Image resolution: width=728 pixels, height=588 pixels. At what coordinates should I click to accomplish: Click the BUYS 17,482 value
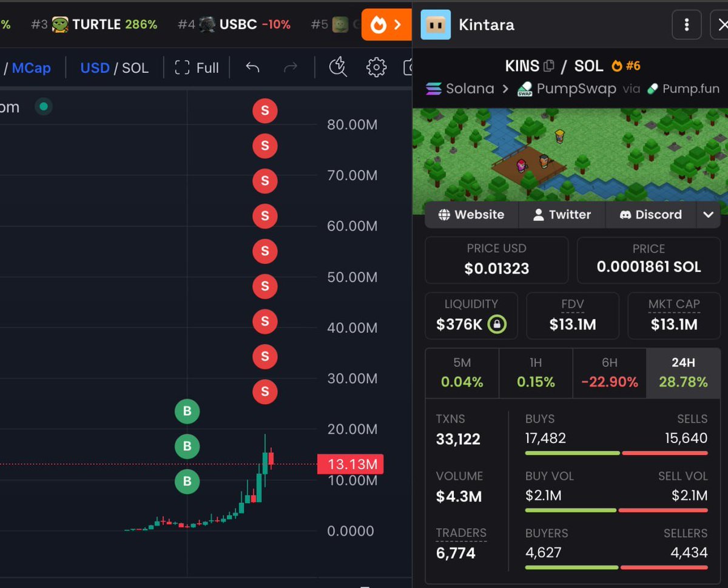pyautogui.click(x=545, y=438)
